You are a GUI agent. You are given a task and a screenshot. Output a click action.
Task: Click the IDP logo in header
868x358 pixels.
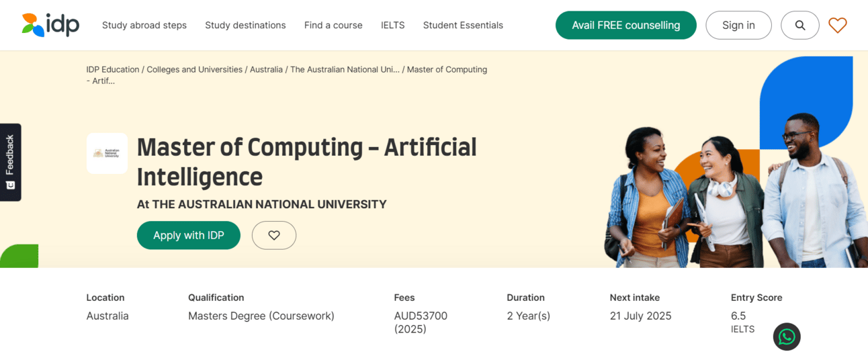point(50,25)
